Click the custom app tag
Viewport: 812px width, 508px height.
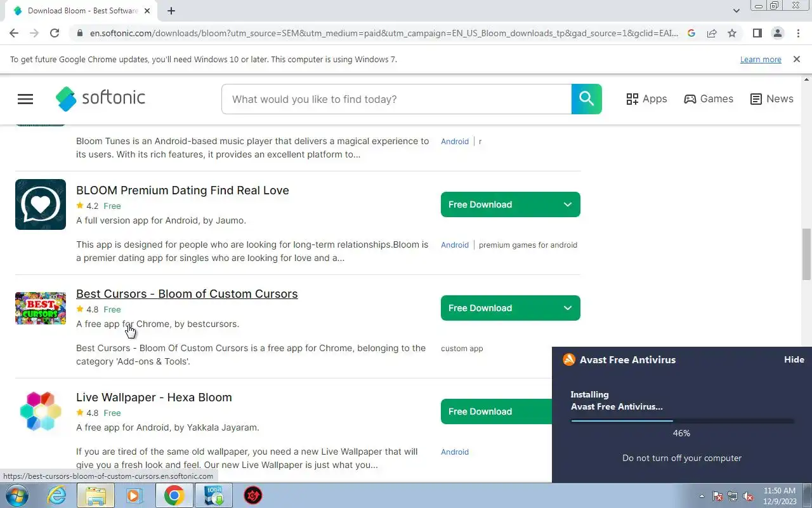click(462, 349)
